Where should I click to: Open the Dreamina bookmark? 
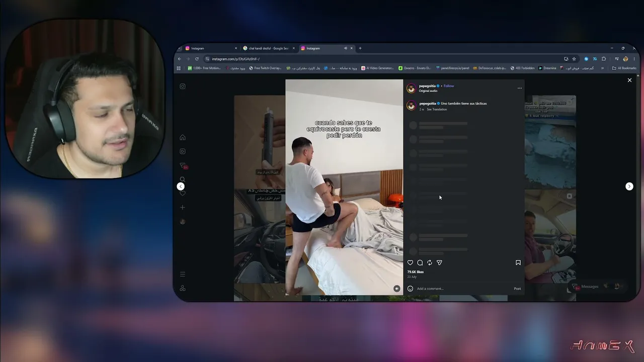[547, 68]
